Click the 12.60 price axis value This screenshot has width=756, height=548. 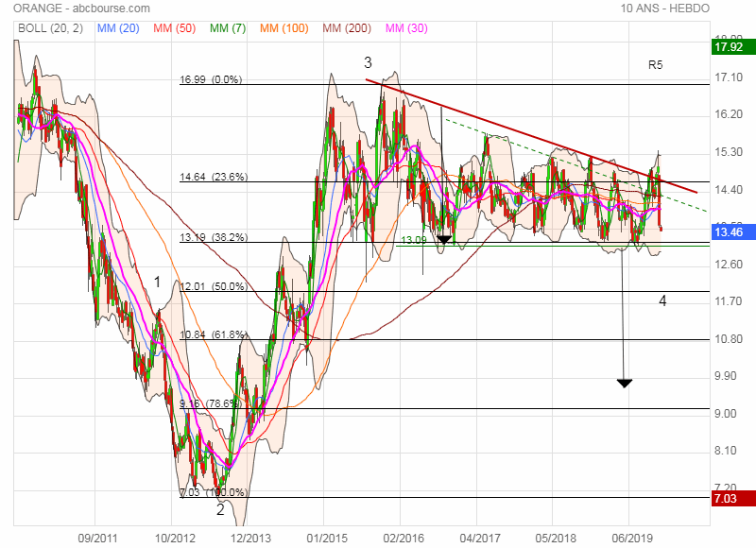coord(729,265)
